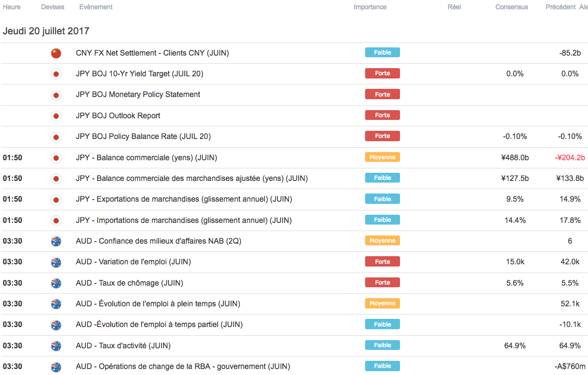The image size is (588, 375).
Task: Click the red -¥204.2b previous value
Action: point(569,158)
